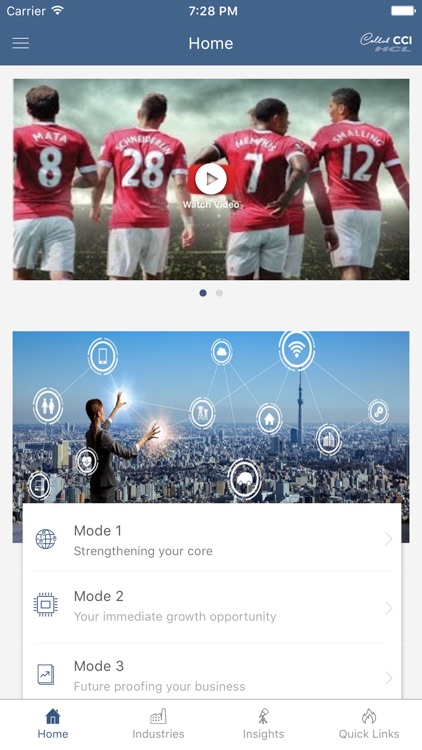This screenshot has width=422, height=750.
Task: Tap the Quick Links flame icon
Action: tap(368, 717)
